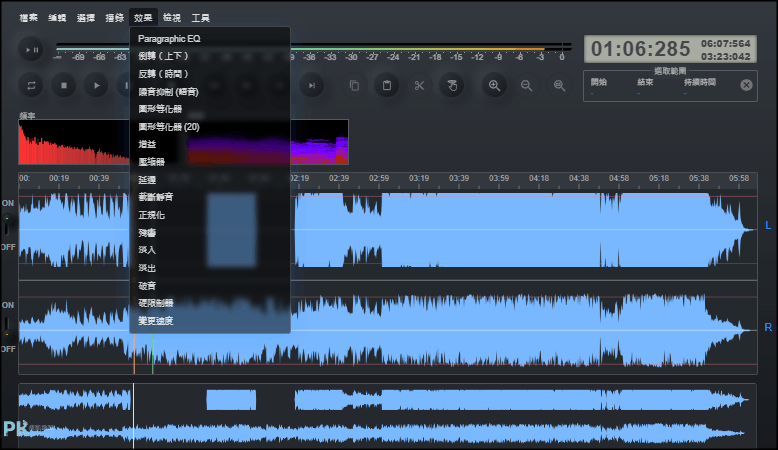Open the 檢視 menu

[172, 18]
